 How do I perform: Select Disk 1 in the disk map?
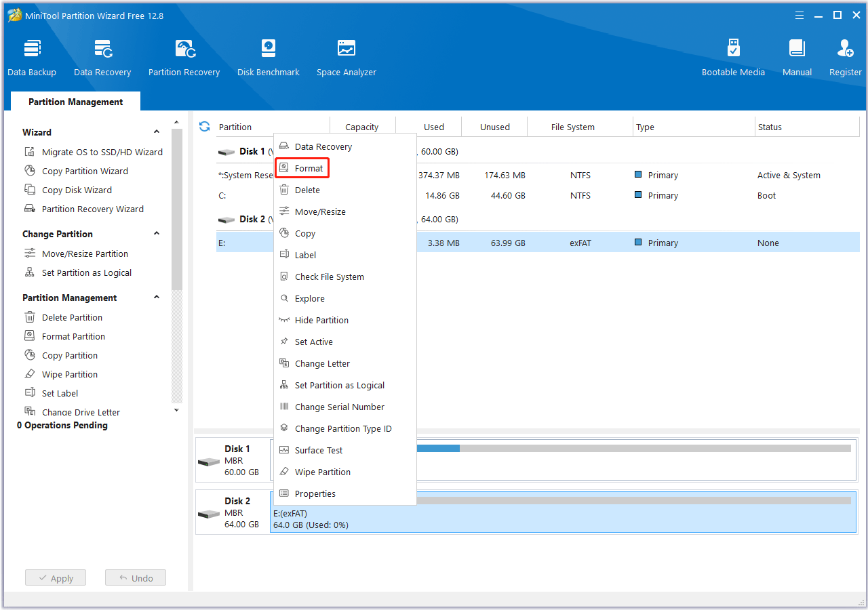(233, 460)
